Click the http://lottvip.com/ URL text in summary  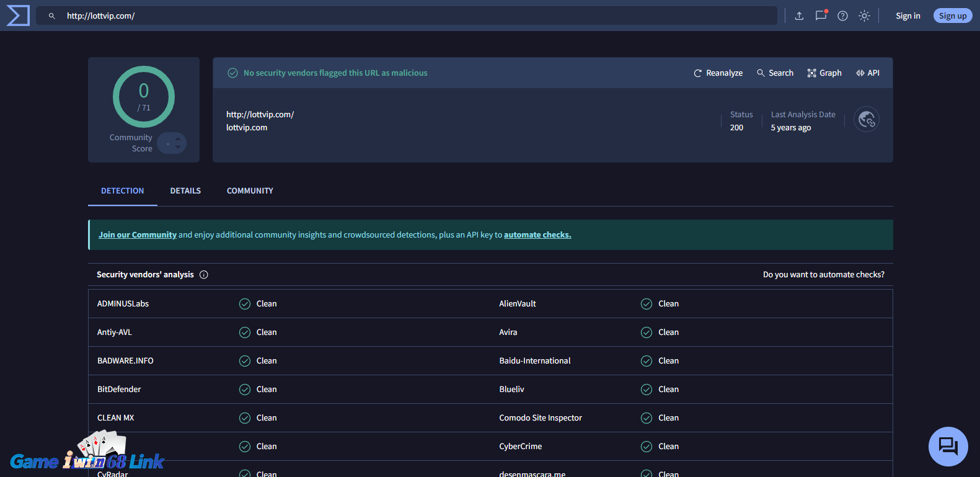click(x=260, y=115)
